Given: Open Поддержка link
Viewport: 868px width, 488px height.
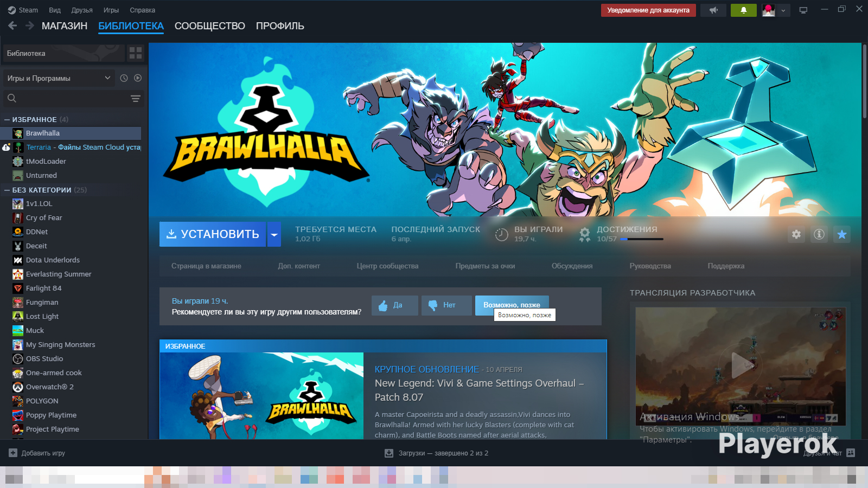Looking at the screenshot, I should (x=726, y=266).
